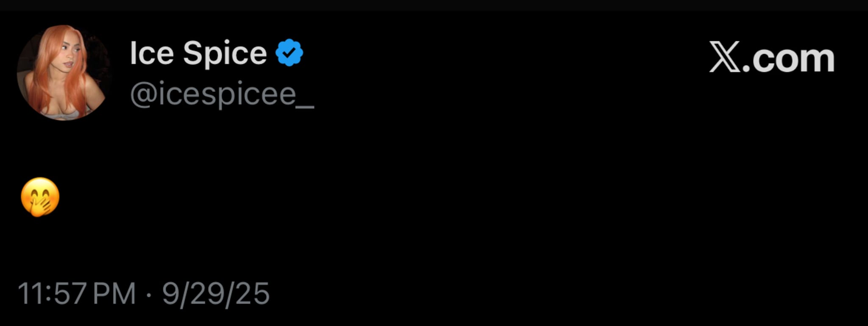Open the @icespicee_ handle link
868x326 pixels.
222,94
